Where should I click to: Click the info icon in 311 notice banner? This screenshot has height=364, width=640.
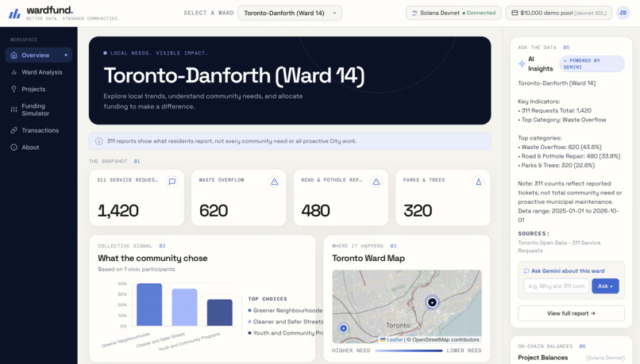[x=98, y=141]
